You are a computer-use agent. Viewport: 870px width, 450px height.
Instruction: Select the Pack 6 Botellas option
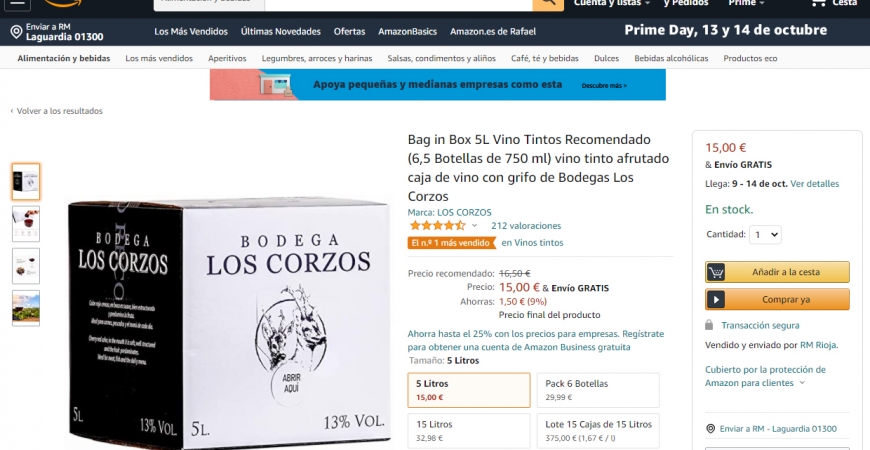click(598, 390)
